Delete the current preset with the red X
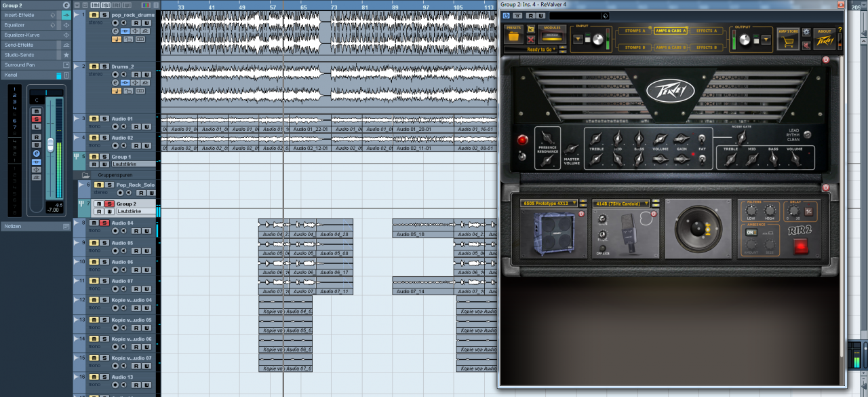Image resolution: width=868 pixels, height=397 pixels. click(531, 40)
